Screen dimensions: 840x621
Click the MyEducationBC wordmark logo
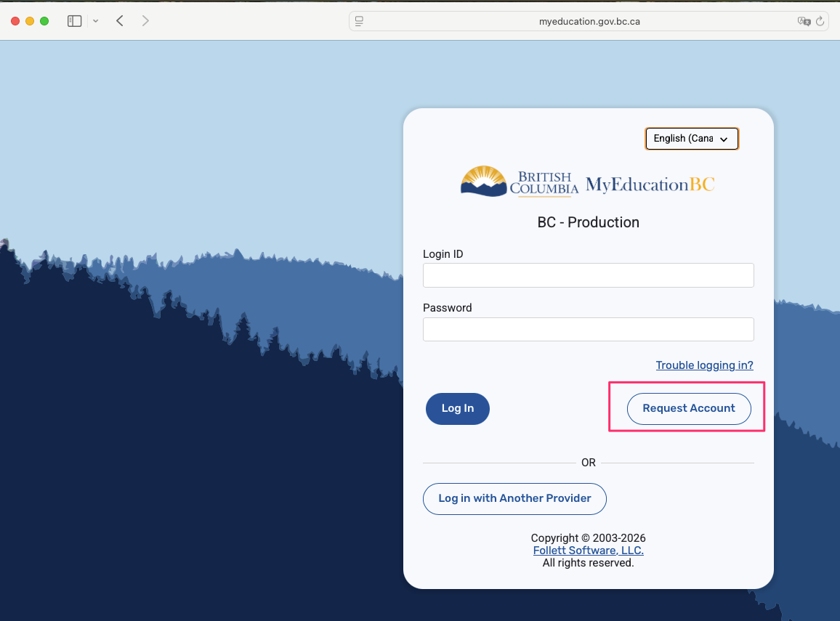point(650,184)
